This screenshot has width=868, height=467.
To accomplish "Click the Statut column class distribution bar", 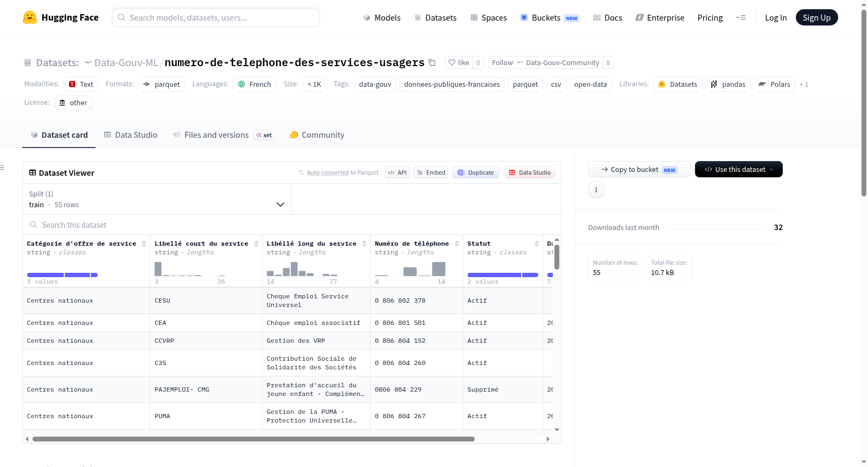I will tap(502, 275).
